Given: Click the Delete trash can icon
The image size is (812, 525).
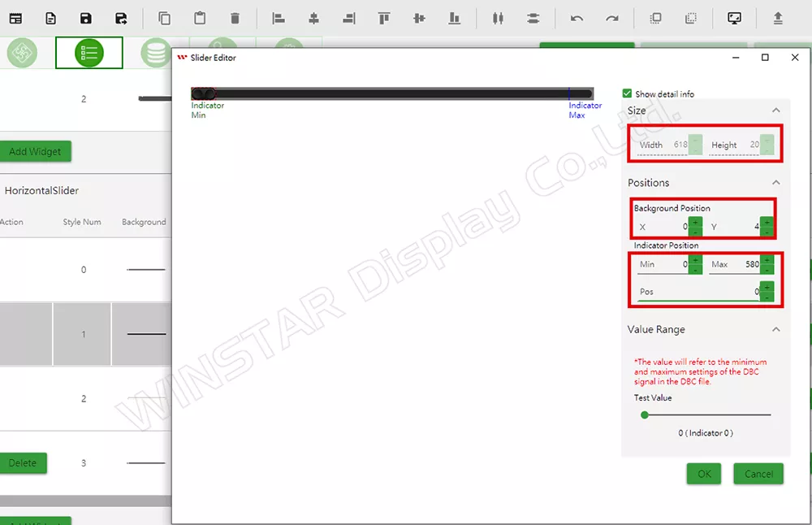Looking at the screenshot, I should 235,18.
